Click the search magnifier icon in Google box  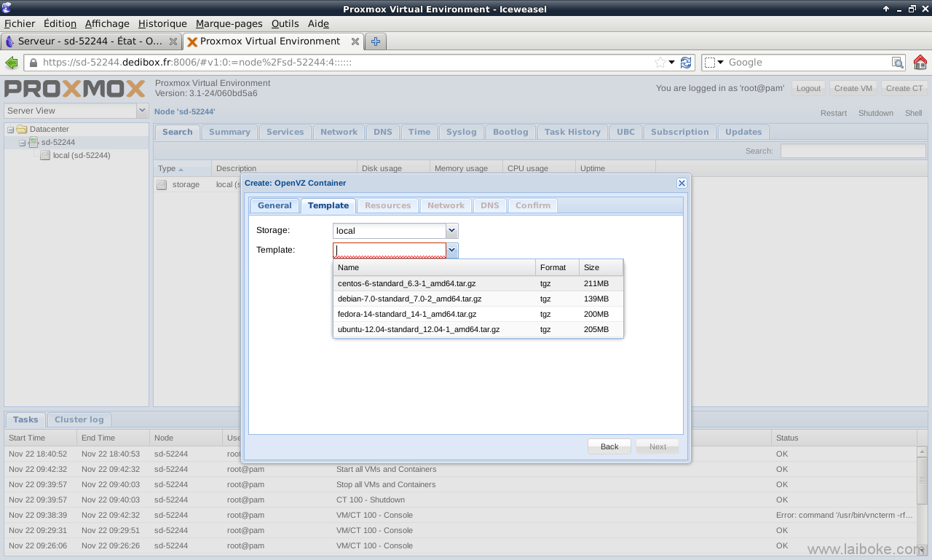point(898,63)
